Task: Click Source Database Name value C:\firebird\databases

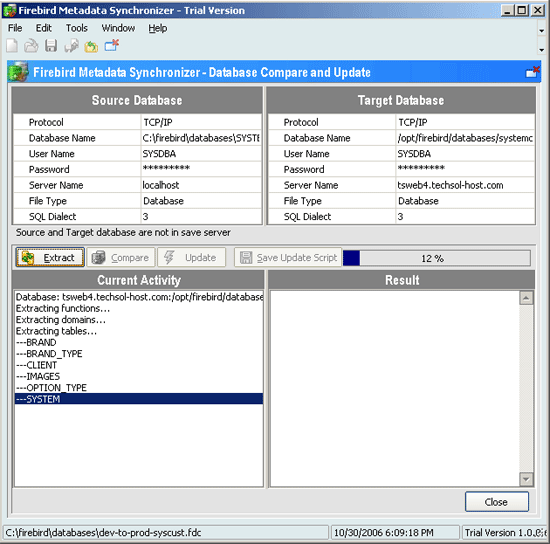Action: tap(201, 138)
